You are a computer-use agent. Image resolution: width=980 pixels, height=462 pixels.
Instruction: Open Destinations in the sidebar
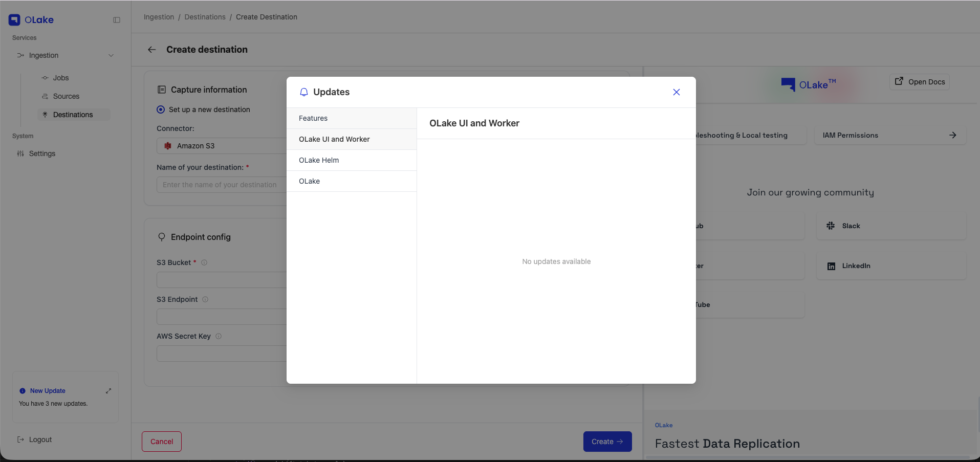(73, 115)
